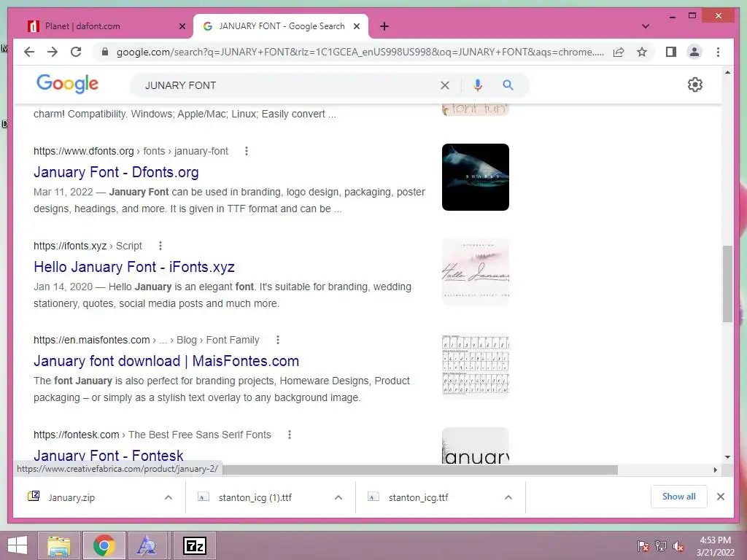Viewport: 747px width, 560px height.
Task: Click scroll right arrow
Action: 715,470
